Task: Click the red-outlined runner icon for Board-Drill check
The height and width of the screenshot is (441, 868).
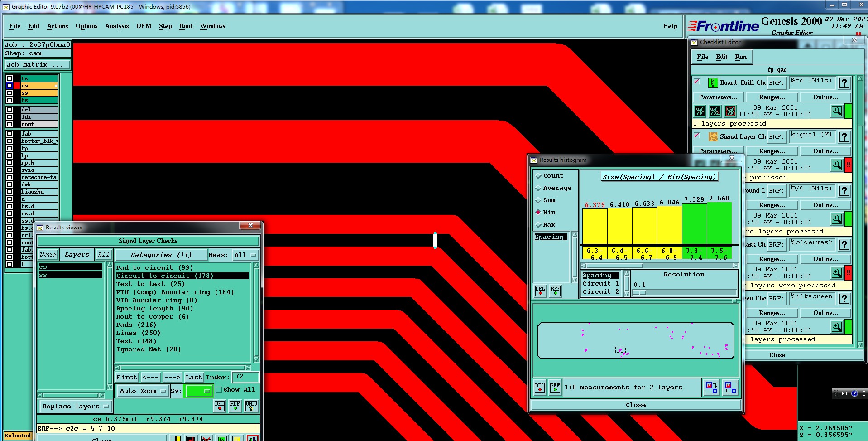Action: click(x=730, y=111)
